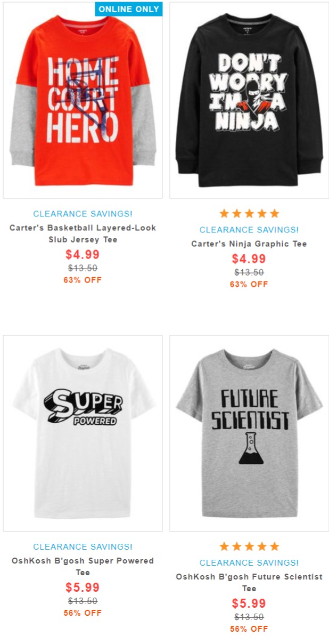Click the $5.99 price of the Super Powered tee
The image size is (329, 644).
tap(83, 587)
